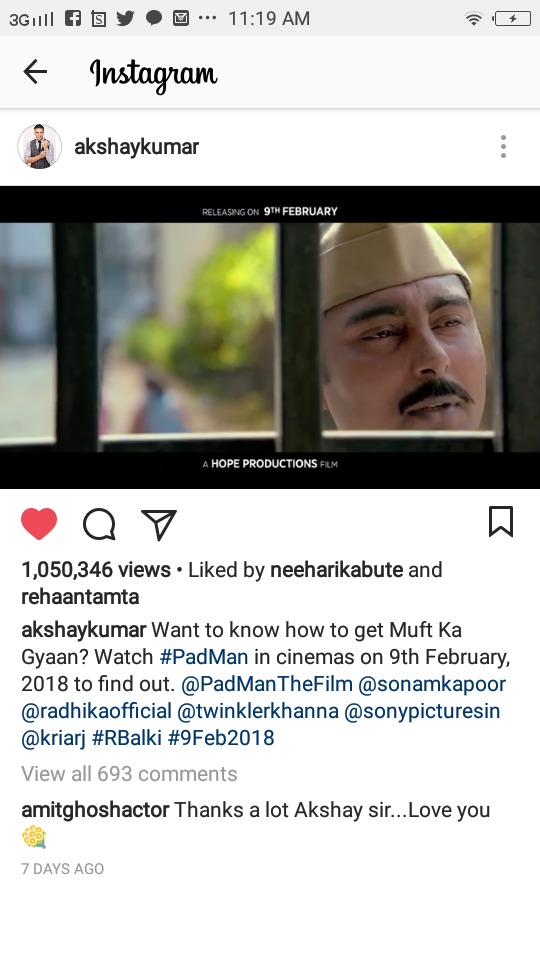This screenshot has width=540, height=960.
Task: Expand View all 693 comments
Action: pyautogui.click(x=129, y=774)
